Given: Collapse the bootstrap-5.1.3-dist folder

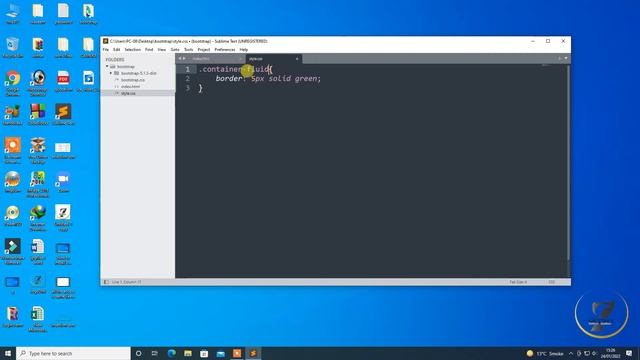Looking at the screenshot, I should point(111,73).
